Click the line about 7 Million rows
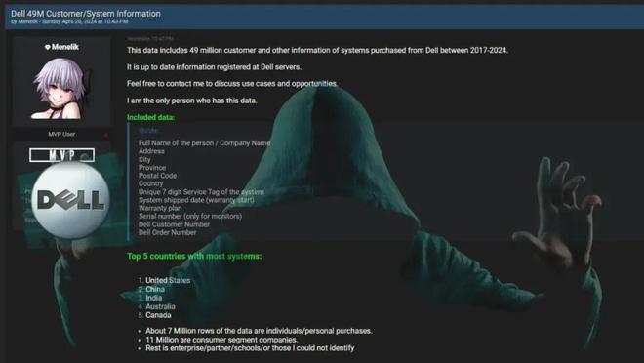Image resolution: width=644 pixels, height=363 pixels. (259, 331)
